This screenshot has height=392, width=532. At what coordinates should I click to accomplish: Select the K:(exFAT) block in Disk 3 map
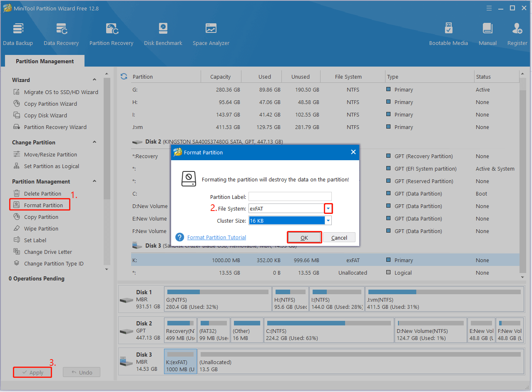[180, 362]
